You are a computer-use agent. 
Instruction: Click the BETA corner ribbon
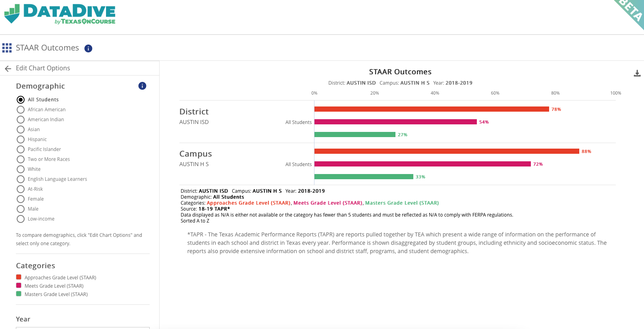click(631, 11)
